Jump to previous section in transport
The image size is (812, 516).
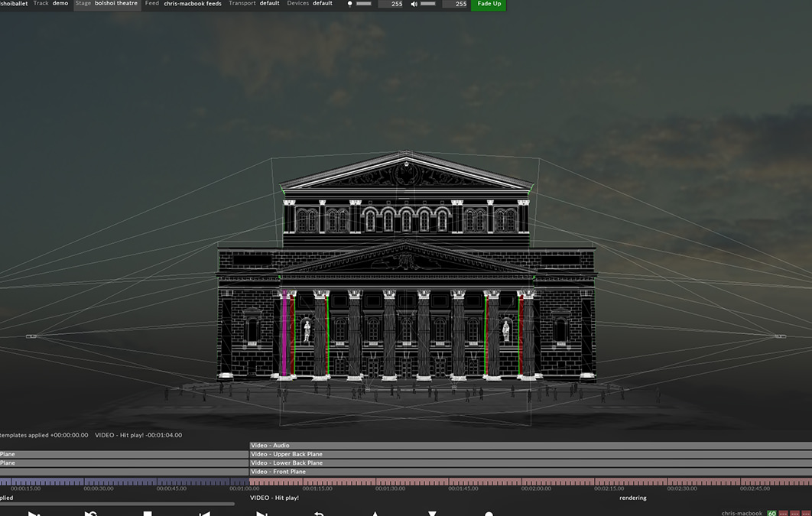click(205, 514)
